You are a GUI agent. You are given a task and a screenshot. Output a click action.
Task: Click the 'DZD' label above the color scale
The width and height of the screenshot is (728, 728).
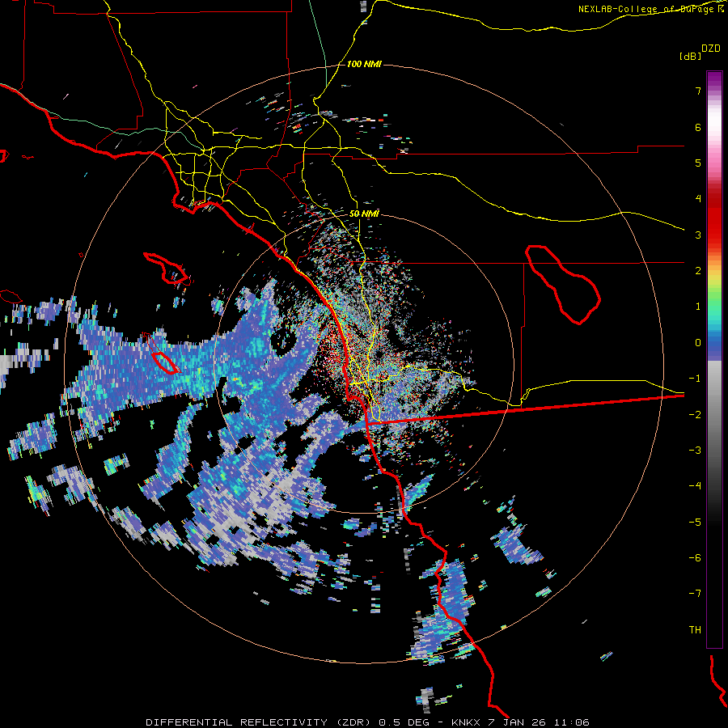click(x=711, y=49)
